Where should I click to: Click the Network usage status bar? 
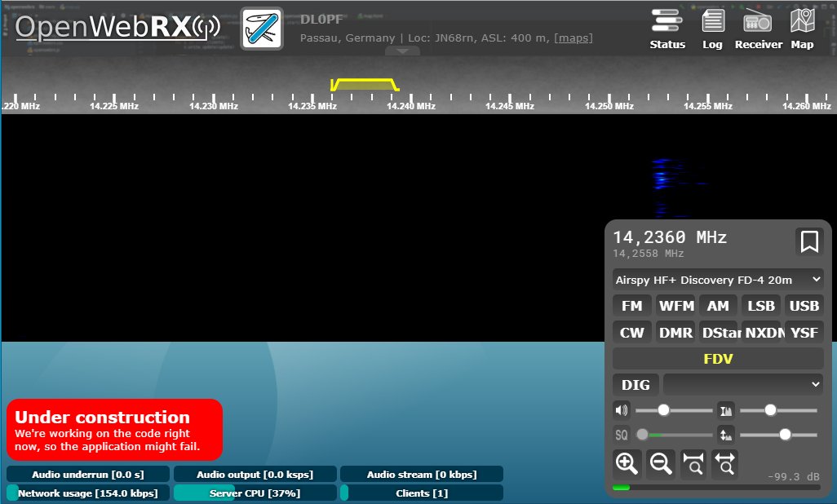click(88, 493)
